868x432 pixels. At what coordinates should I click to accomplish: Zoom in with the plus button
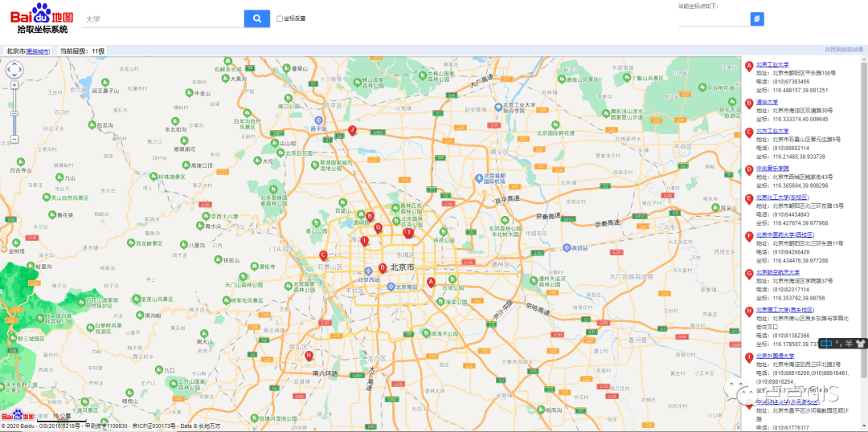point(14,85)
